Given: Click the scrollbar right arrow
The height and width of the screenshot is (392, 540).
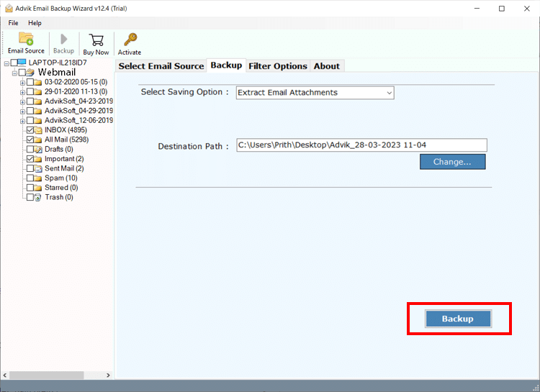Looking at the screenshot, I should tap(108, 375).
